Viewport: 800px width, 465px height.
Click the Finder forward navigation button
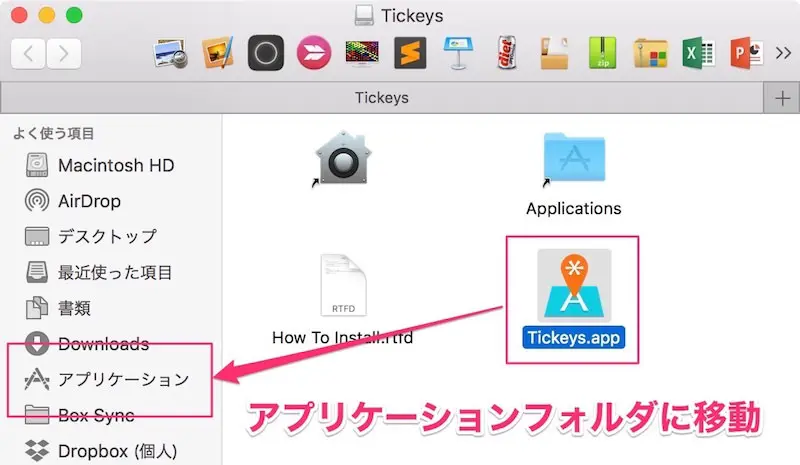click(x=63, y=54)
